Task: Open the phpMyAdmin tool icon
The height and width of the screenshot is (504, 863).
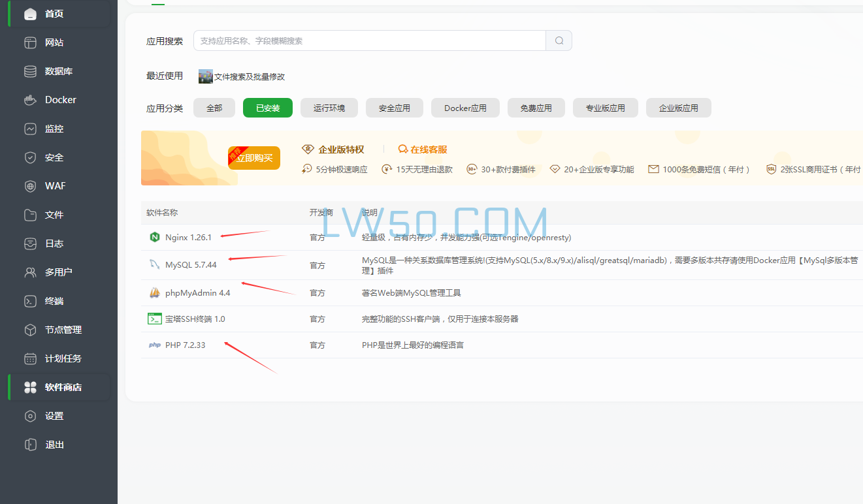Action: (155, 292)
